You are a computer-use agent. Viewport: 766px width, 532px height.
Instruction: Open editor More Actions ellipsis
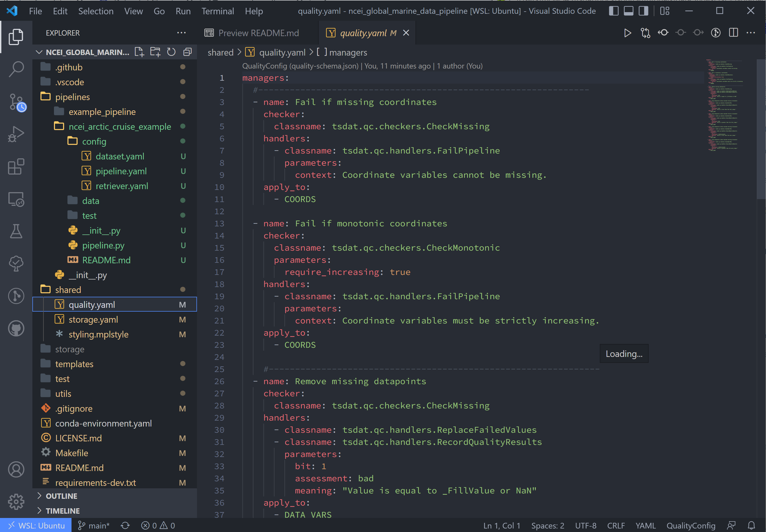751,33
